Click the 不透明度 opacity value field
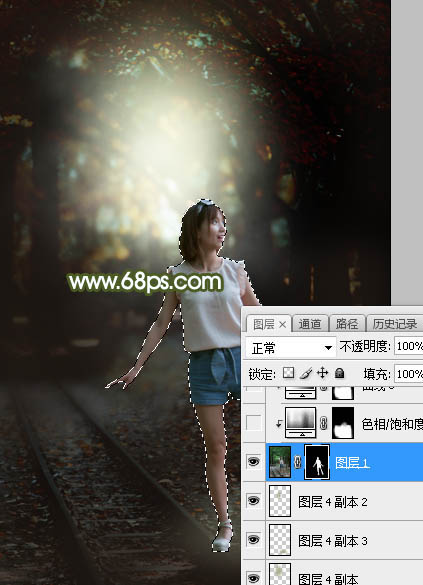The height and width of the screenshot is (585, 423). coord(408,347)
